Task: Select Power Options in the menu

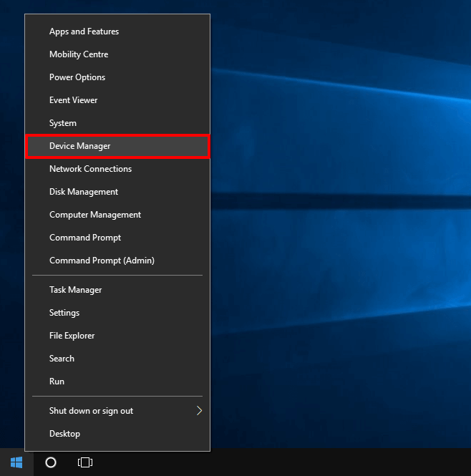Action: pyautogui.click(x=117, y=77)
